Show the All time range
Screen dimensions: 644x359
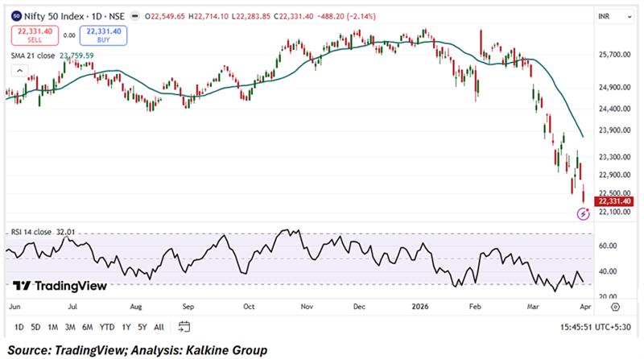159,327
